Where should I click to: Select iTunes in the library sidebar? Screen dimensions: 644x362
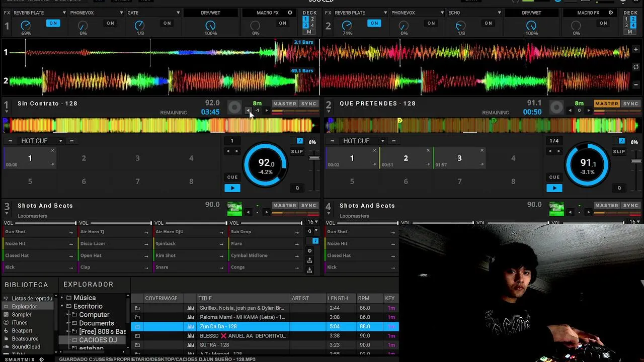(x=20, y=323)
